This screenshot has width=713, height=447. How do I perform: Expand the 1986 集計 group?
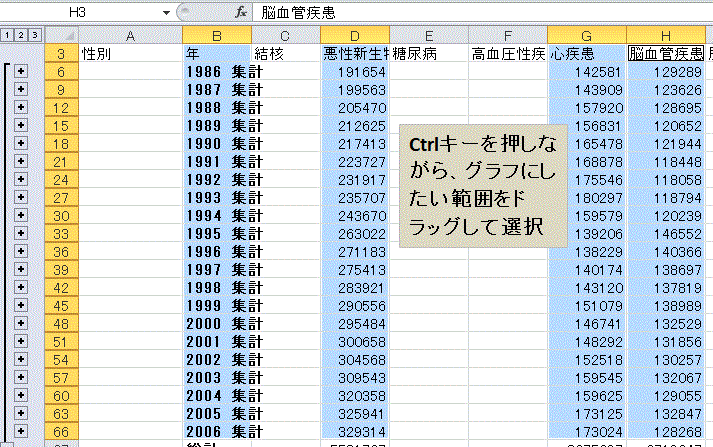[21, 72]
